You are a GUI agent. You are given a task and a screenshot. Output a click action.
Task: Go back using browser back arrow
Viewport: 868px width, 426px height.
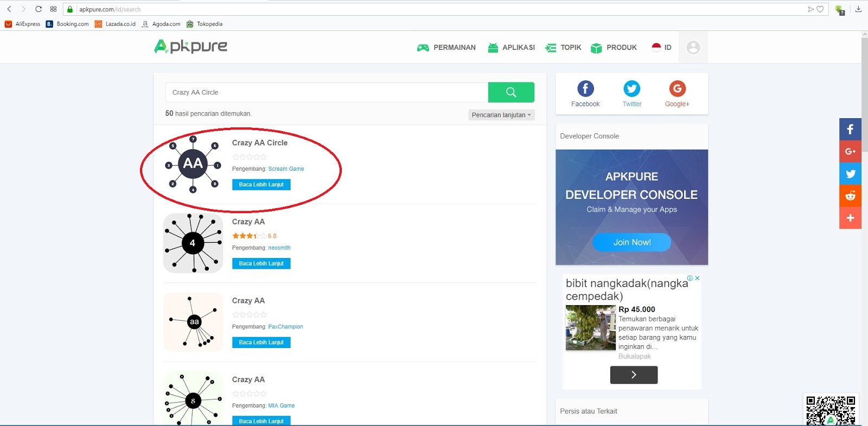click(9, 9)
